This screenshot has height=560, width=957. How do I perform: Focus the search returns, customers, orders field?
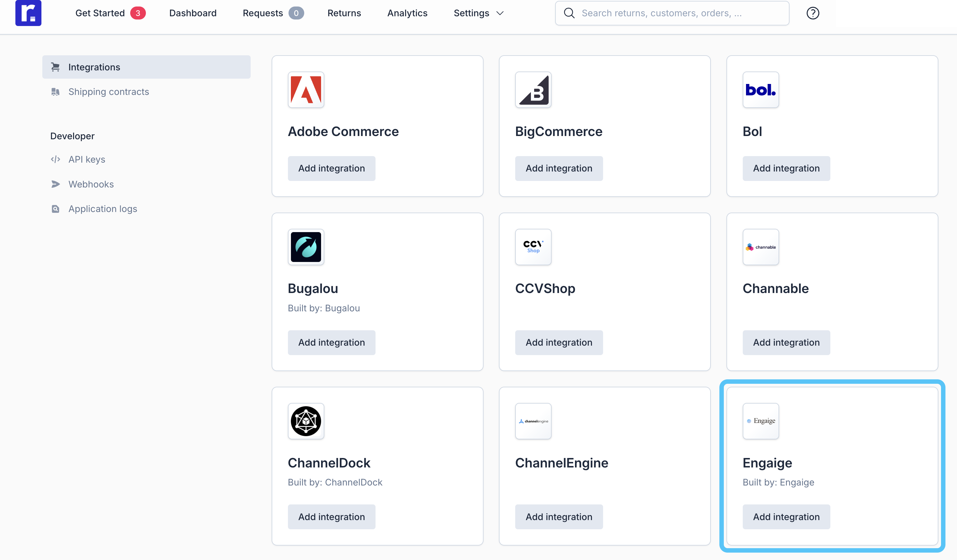pyautogui.click(x=672, y=13)
